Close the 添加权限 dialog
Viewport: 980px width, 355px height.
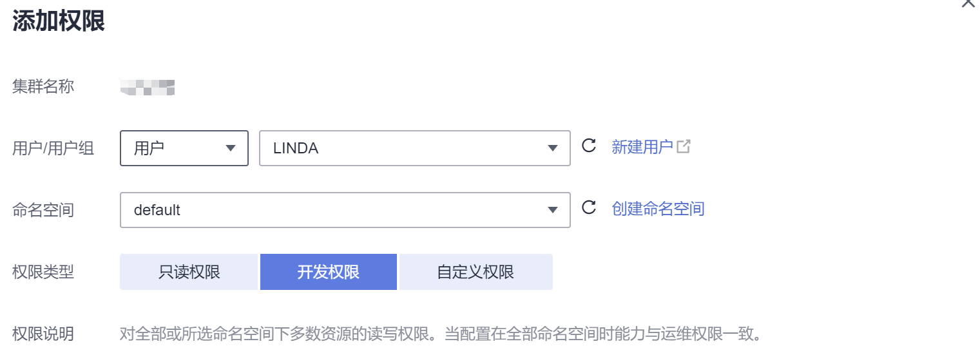[x=968, y=3]
